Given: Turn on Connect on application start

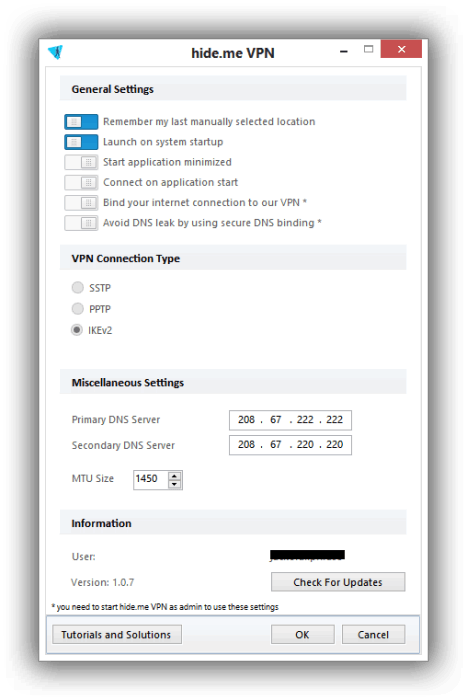Looking at the screenshot, I should [x=81, y=182].
